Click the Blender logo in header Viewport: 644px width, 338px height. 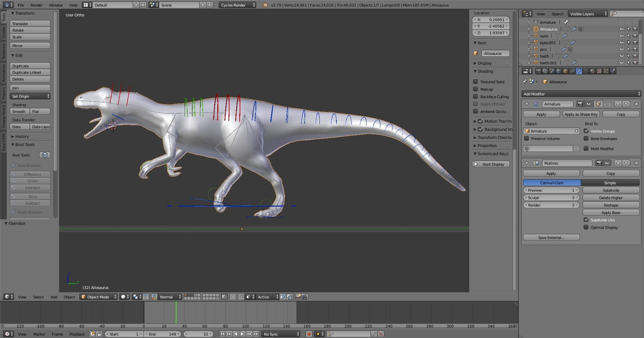[x=265, y=5]
